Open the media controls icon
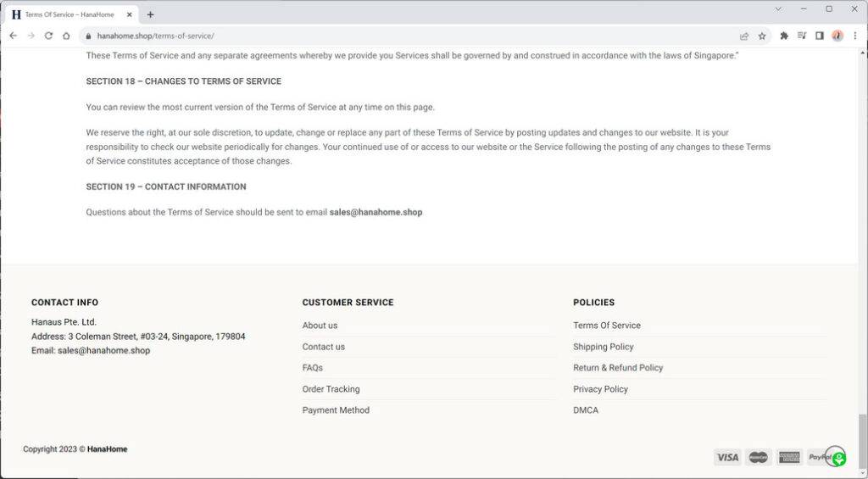 pyautogui.click(x=802, y=36)
